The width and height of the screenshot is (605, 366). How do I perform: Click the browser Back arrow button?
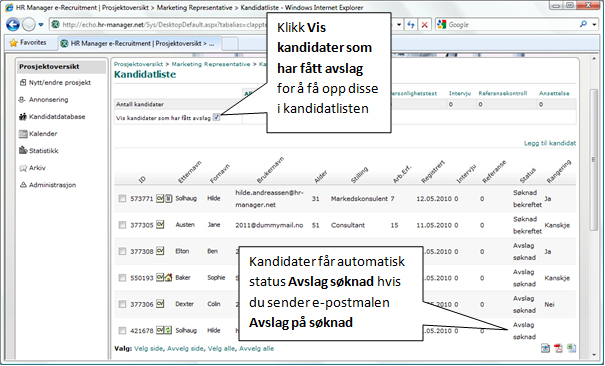(x=13, y=25)
